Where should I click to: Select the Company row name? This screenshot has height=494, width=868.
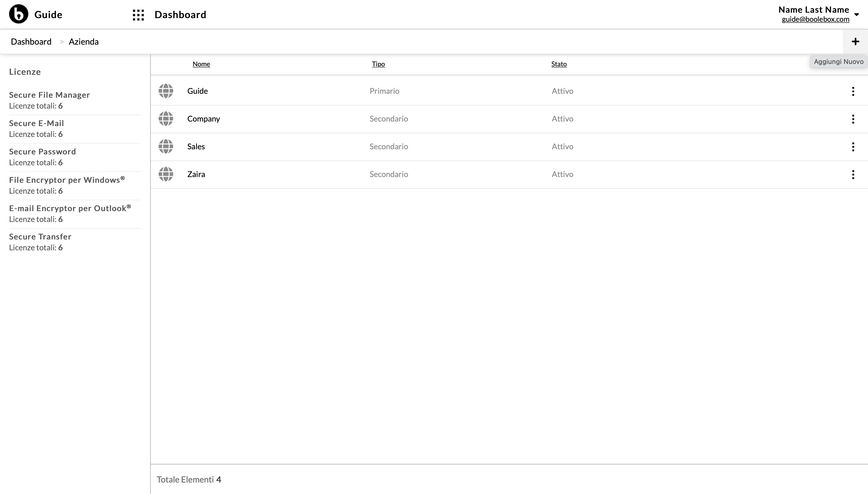click(204, 119)
